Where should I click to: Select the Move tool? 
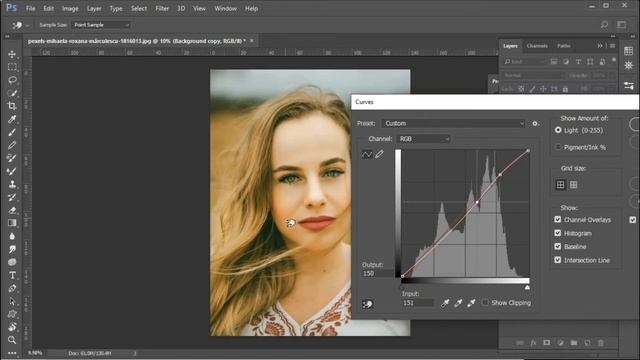(12, 54)
